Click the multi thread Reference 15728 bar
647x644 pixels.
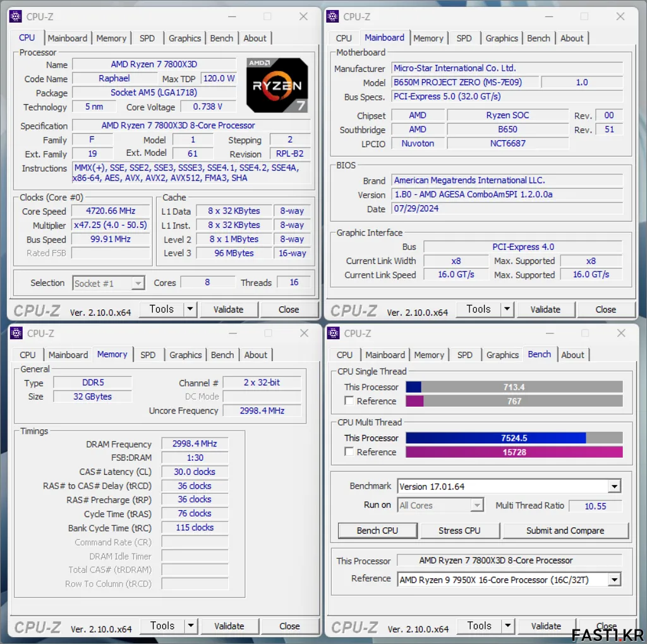[x=514, y=452]
